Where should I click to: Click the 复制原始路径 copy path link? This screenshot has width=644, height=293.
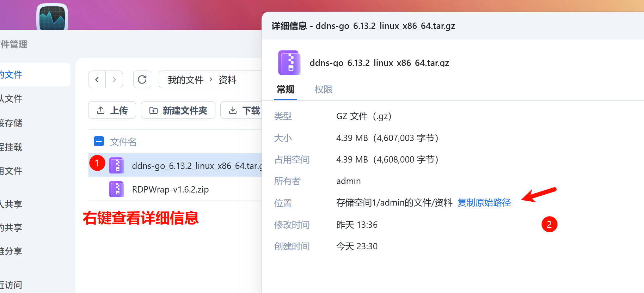(x=484, y=203)
